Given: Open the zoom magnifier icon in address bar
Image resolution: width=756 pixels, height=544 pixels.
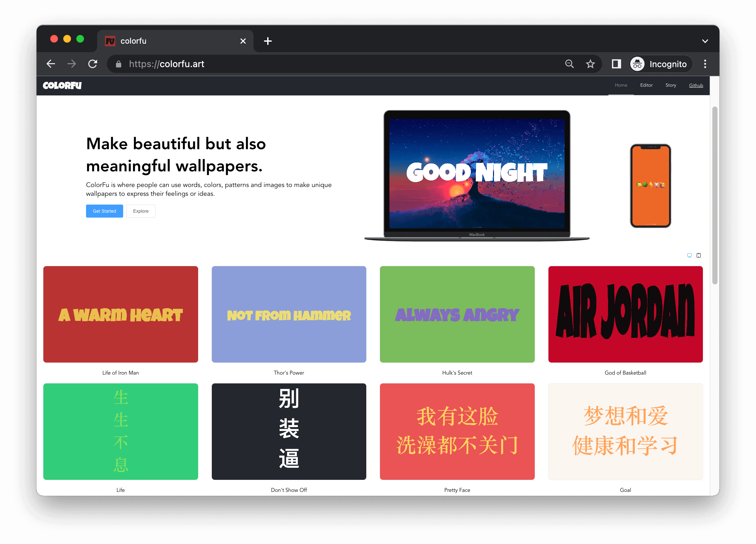Looking at the screenshot, I should pyautogui.click(x=569, y=64).
